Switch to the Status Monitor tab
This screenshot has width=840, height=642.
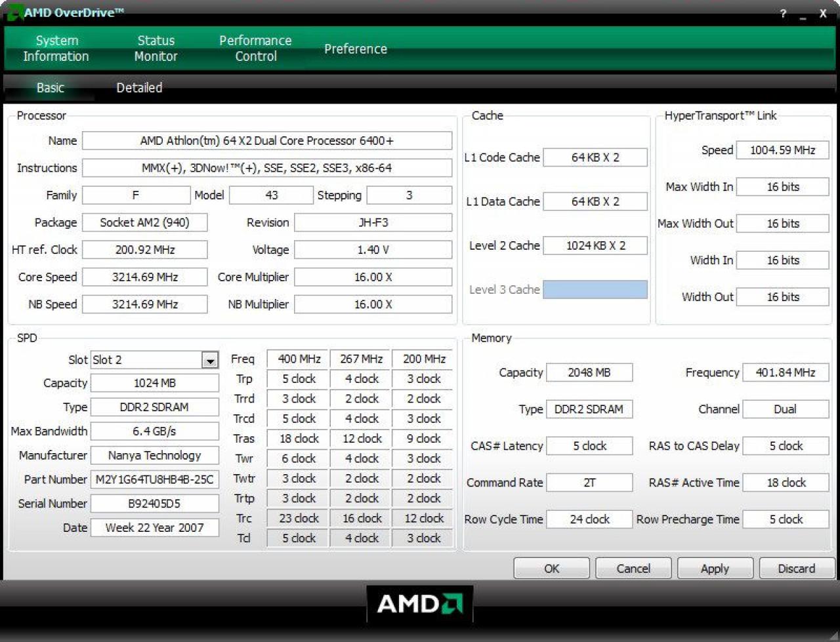click(156, 49)
